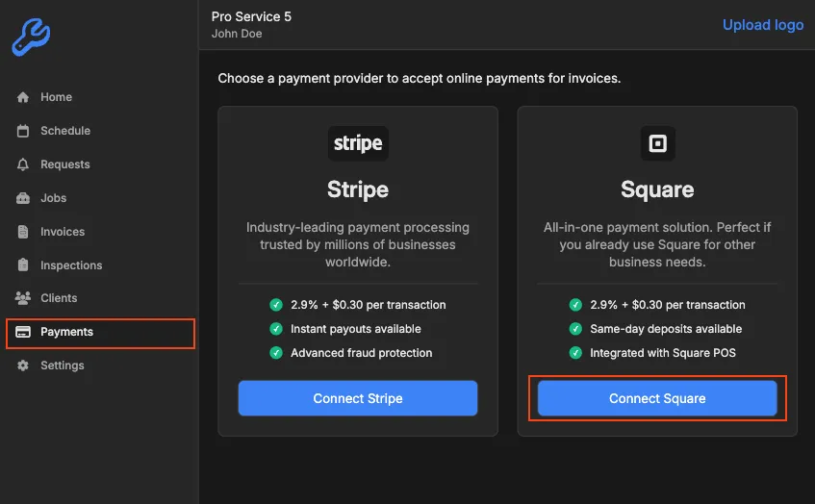Viewport: 815px width, 504px height.
Task: Click the Jobs toolbox icon
Action: (x=23, y=198)
